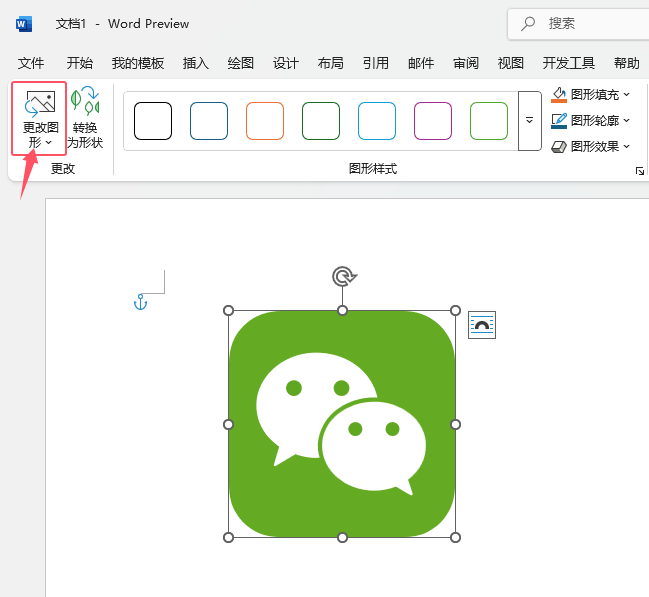Switch to the Draw (绘图) tab
The width and height of the screenshot is (649, 597).
tap(240, 63)
